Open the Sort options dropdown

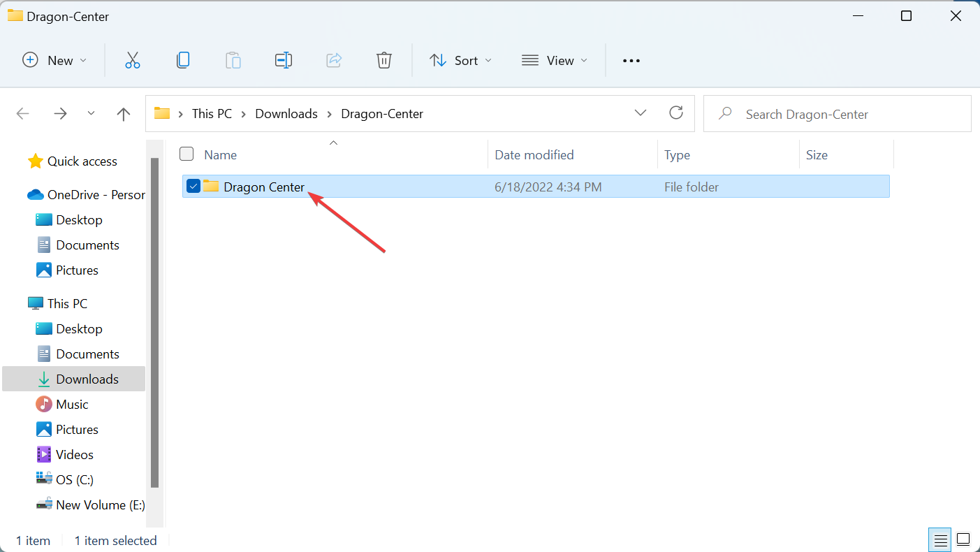click(x=461, y=60)
